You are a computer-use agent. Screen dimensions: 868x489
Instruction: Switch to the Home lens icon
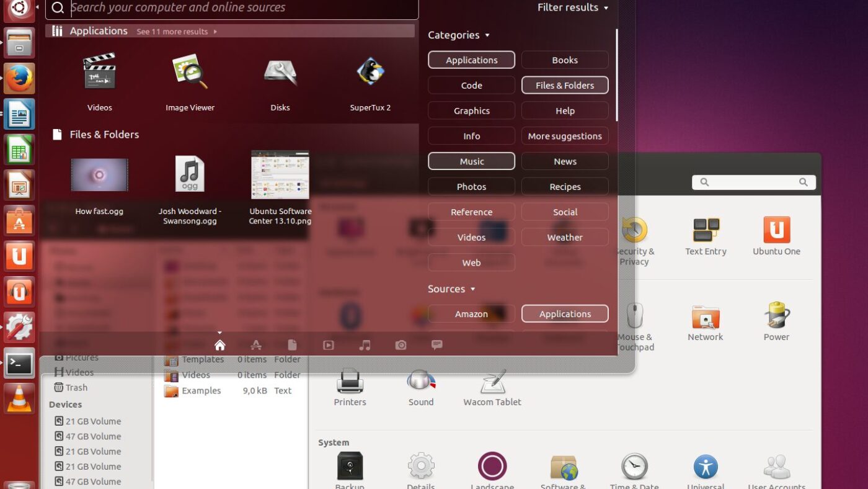click(x=219, y=345)
